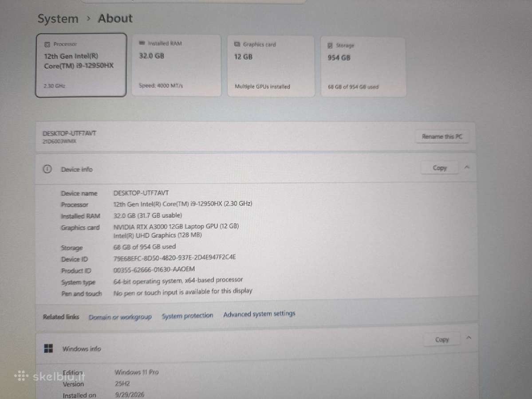Screen dimensions: 532x399
Task: Click the Related links label
Action: click(x=61, y=317)
